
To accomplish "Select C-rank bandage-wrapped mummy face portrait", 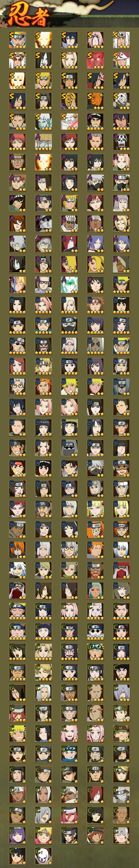I will pos(121,795).
